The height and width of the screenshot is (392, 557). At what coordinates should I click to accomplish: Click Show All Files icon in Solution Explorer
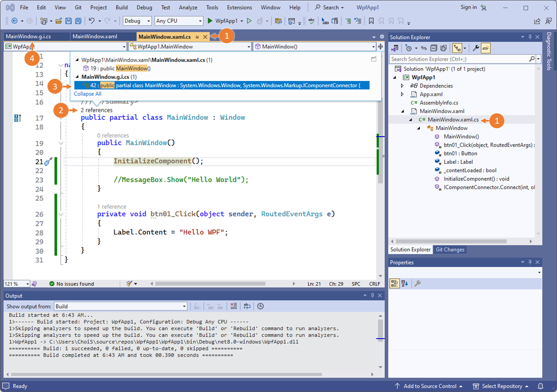click(x=443, y=48)
